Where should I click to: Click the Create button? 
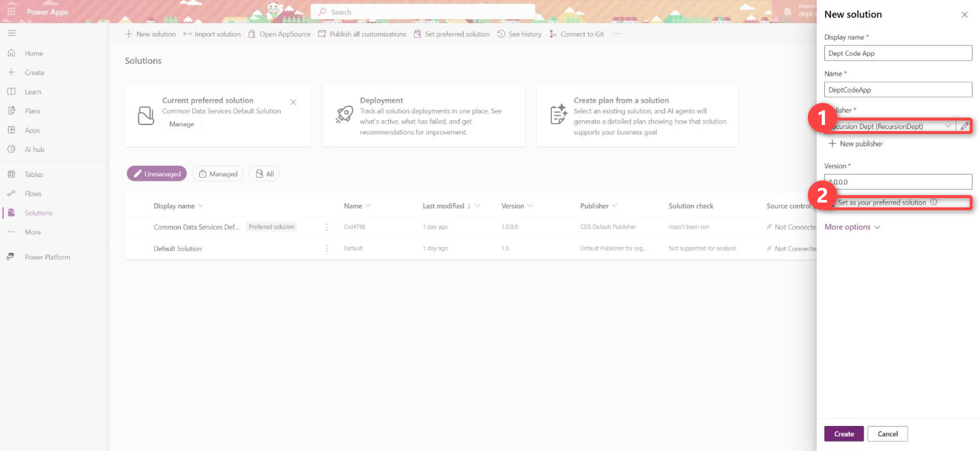coord(844,434)
